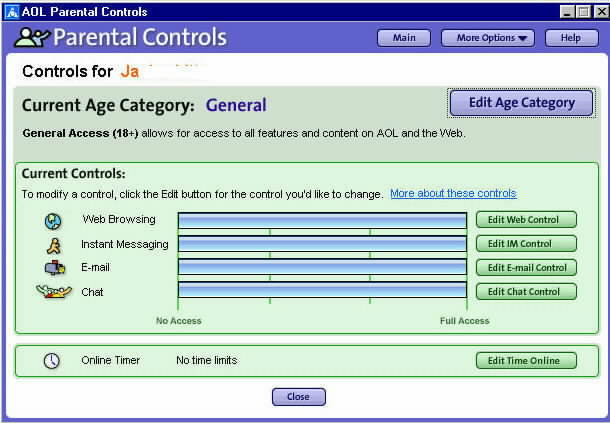
Task: Click the Instant Messaging running man icon
Action: tap(54, 246)
